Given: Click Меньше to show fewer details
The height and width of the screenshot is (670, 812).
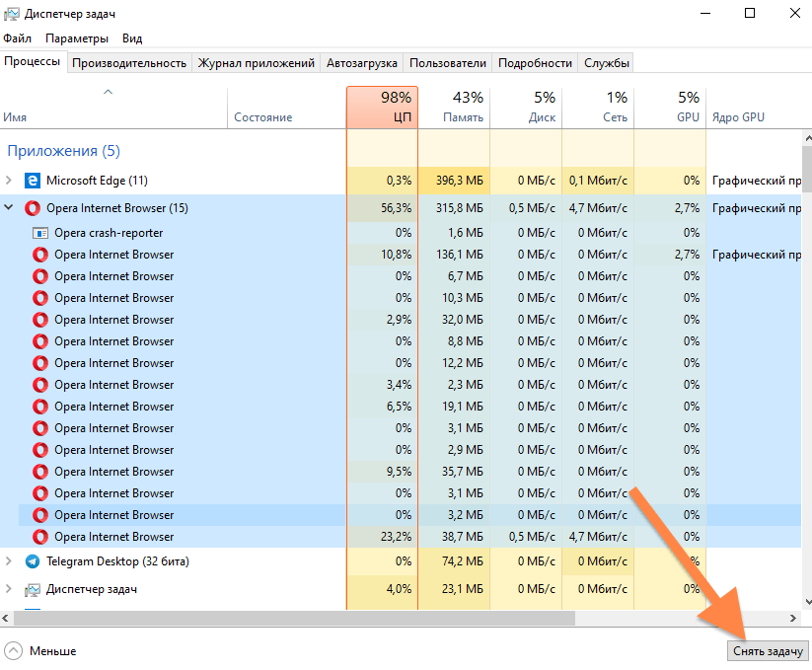Looking at the screenshot, I should click(52, 651).
